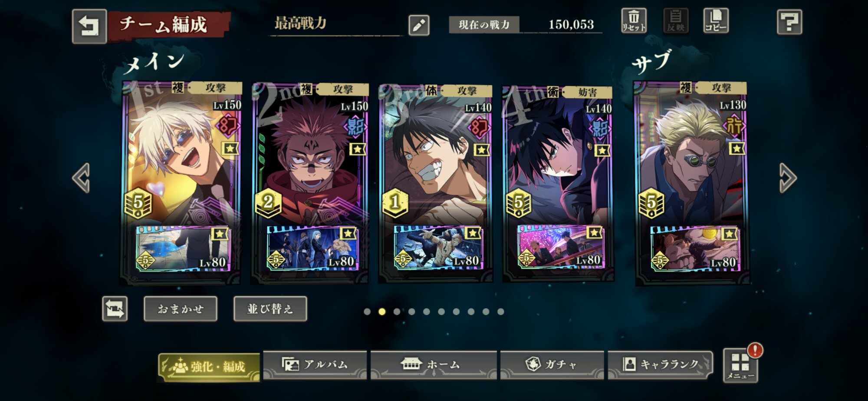Edit team name with pencil icon

click(419, 25)
